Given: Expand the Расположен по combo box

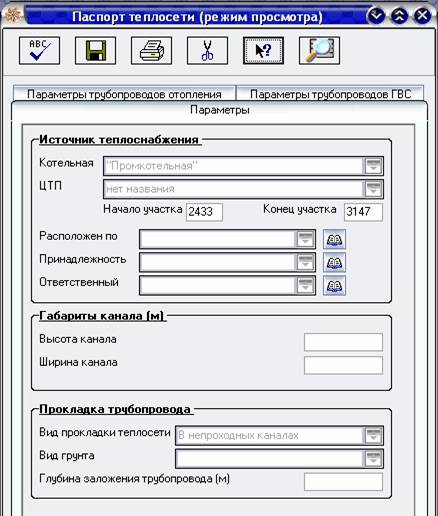Looking at the screenshot, I should (x=305, y=239).
